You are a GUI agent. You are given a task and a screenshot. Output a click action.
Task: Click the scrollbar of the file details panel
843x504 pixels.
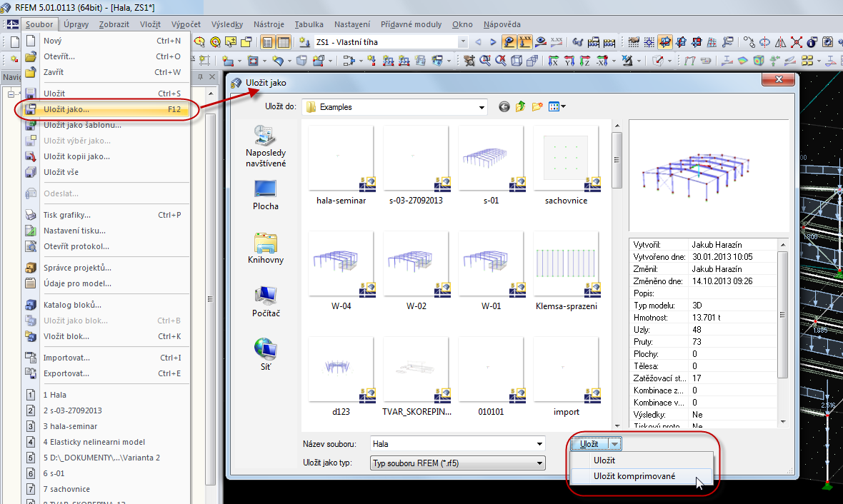click(x=783, y=314)
